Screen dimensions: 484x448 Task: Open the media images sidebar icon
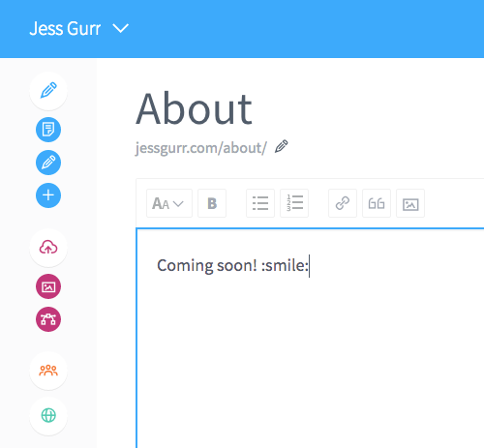(48, 286)
